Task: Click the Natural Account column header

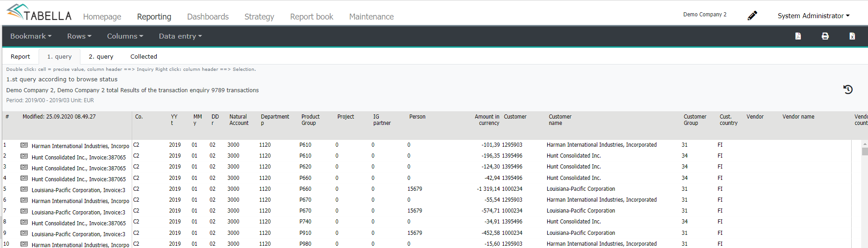Action: pos(239,120)
